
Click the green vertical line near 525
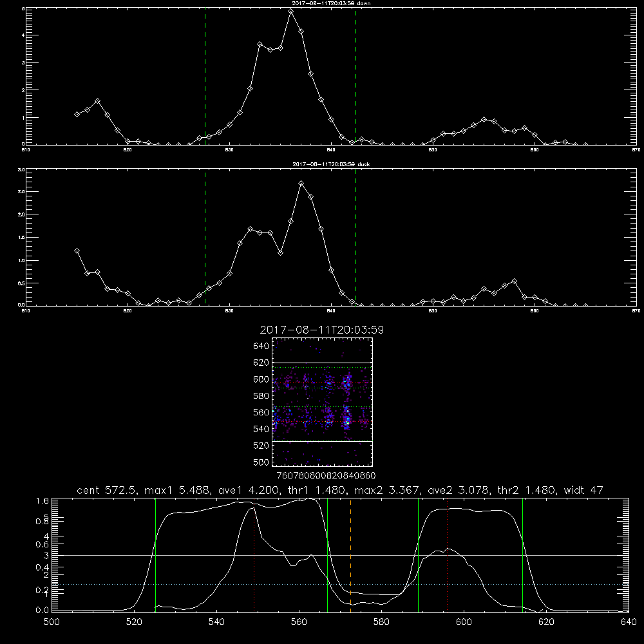tap(155, 554)
